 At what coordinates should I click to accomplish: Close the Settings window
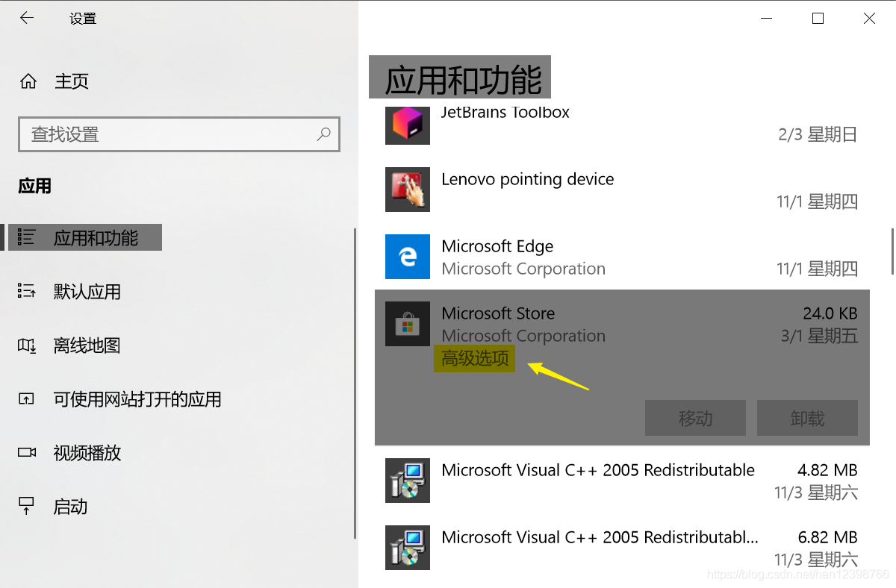point(869,19)
